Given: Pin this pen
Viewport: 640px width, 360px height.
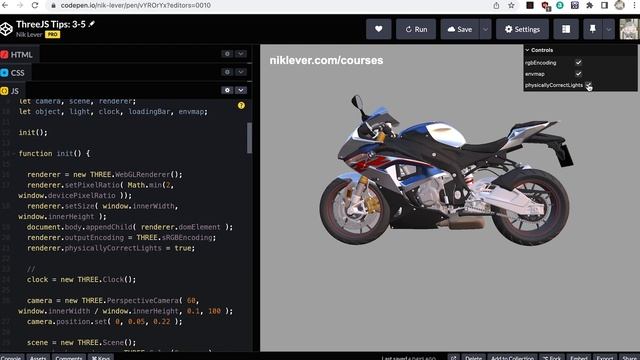Looking at the screenshot, I should (592, 29).
